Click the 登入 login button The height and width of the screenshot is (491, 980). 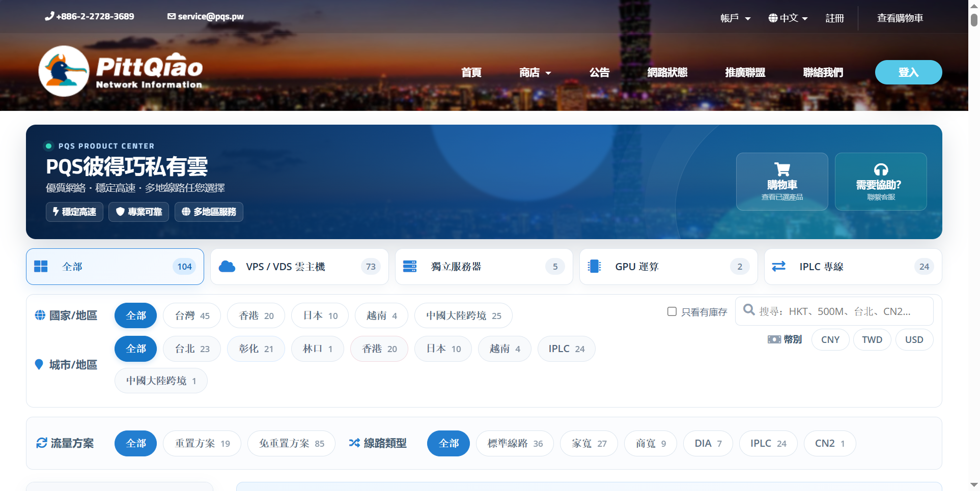coord(909,72)
